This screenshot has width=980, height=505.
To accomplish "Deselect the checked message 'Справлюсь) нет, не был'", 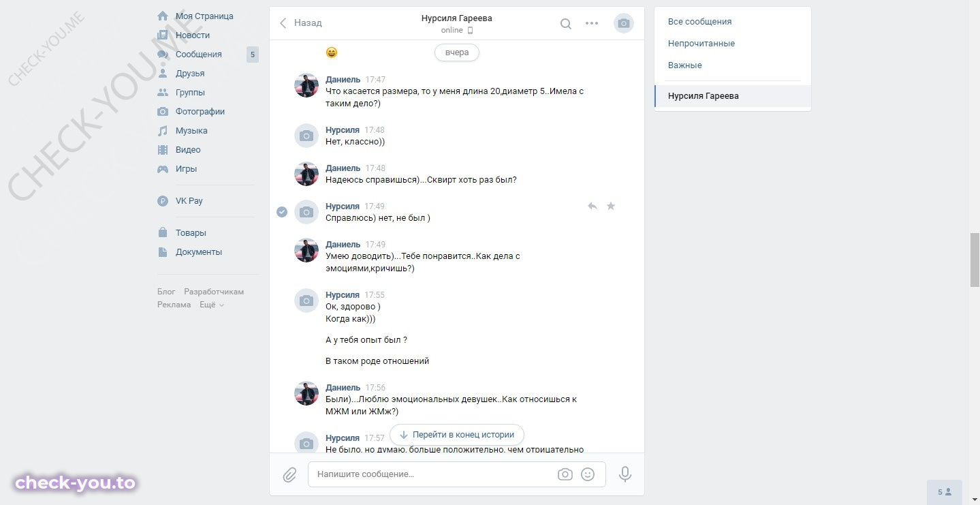I will pos(282,212).
